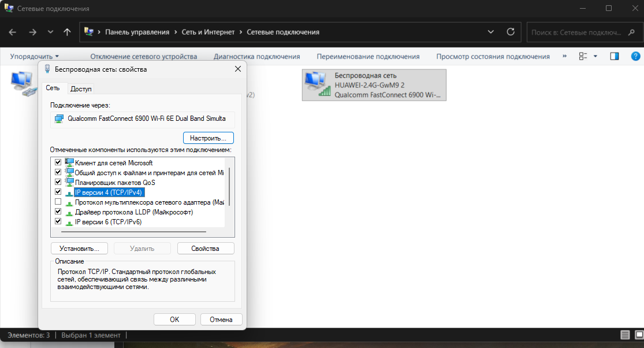Switch to the Сеть tab
This screenshot has height=348, width=644.
pyautogui.click(x=53, y=88)
